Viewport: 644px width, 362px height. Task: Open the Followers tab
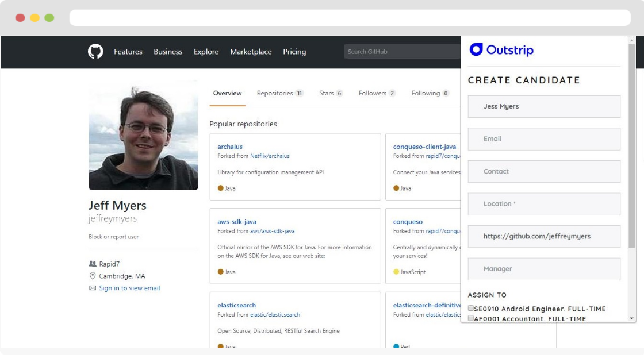coord(377,93)
